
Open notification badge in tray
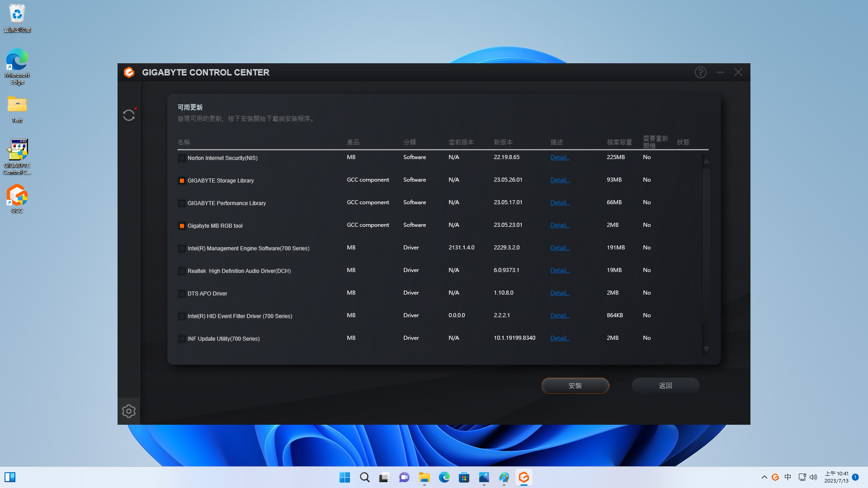tap(855, 477)
